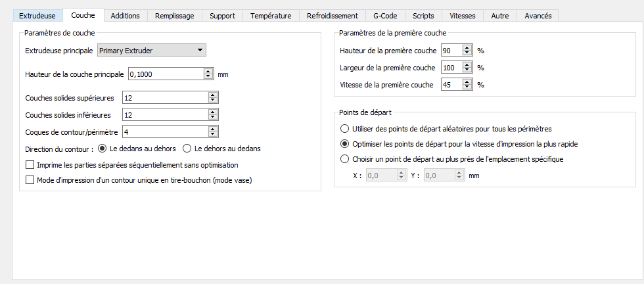Increase contour/perimeter shells count
The image size is (644, 284).
pyautogui.click(x=213, y=130)
